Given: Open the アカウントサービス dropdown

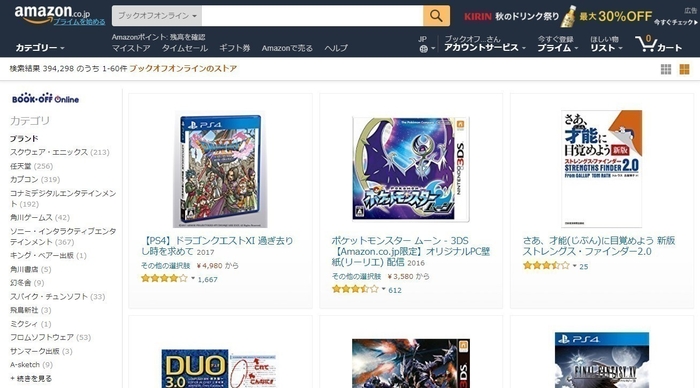Looking at the screenshot, I should (x=484, y=44).
